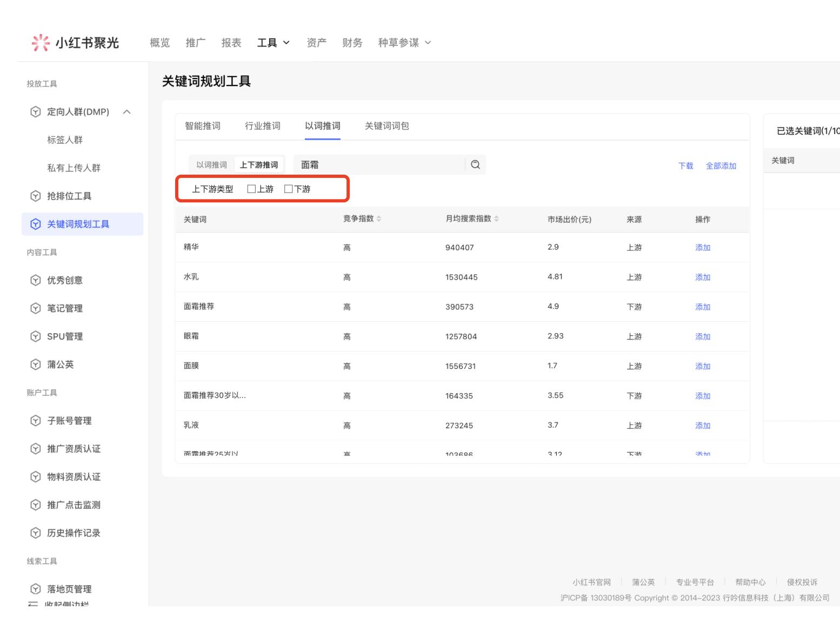
Task: Click the 优秀创意 sidebar icon
Action: coord(36,280)
